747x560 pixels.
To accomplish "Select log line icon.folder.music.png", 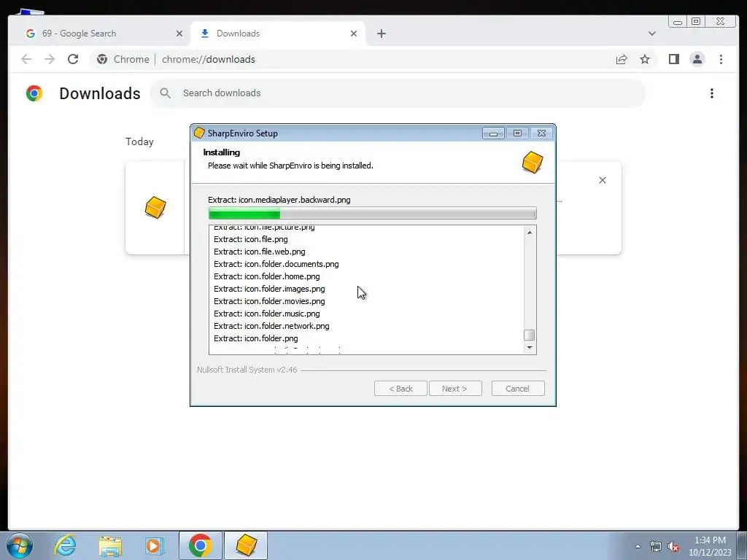I will (x=267, y=314).
